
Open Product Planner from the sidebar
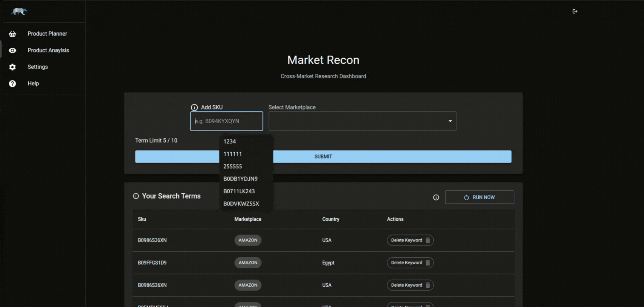pyautogui.click(x=47, y=34)
